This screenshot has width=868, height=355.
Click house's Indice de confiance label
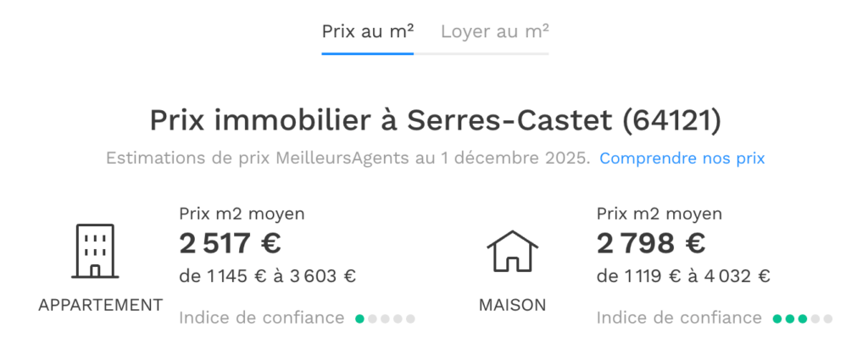pyautogui.click(x=679, y=319)
